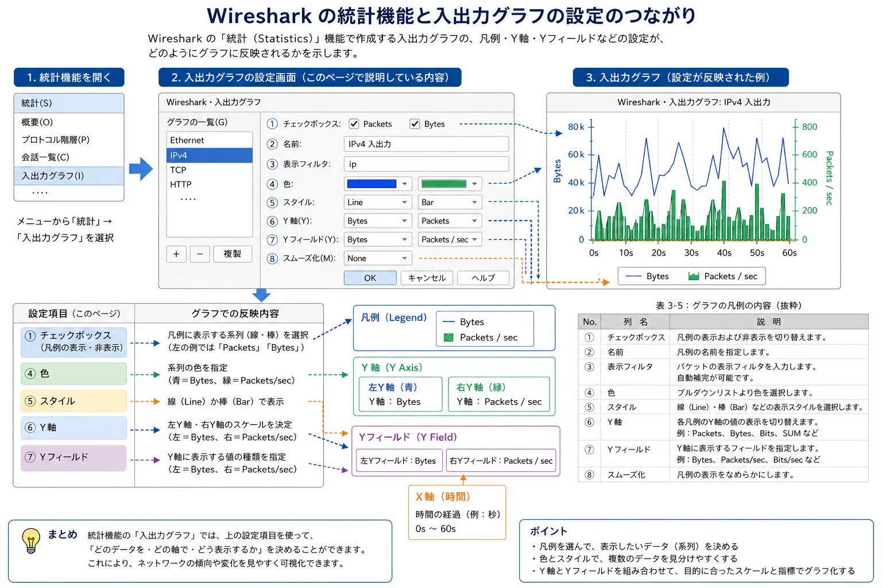The width and height of the screenshot is (882, 588).
Task: Select HTTP in the graph list
Action: coord(210,184)
